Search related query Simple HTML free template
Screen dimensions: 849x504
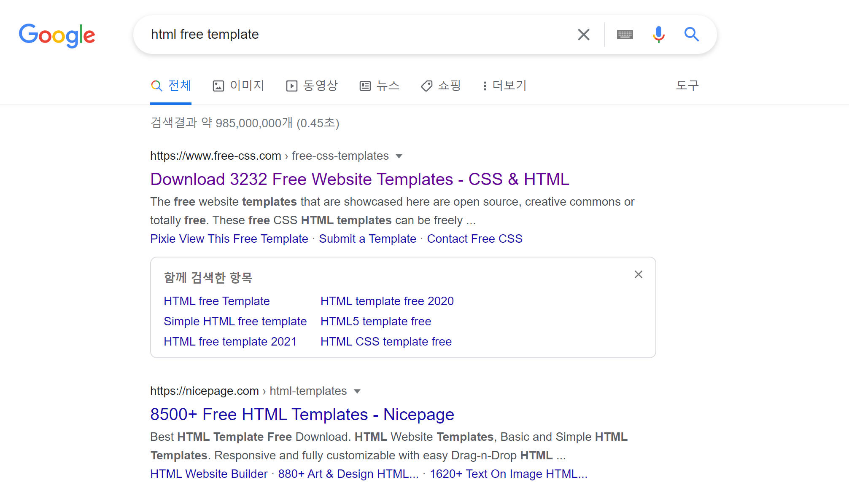[x=235, y=322]
